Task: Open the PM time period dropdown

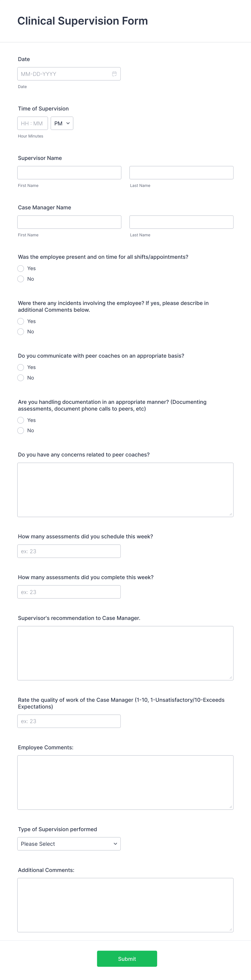Action: point(62,123)
